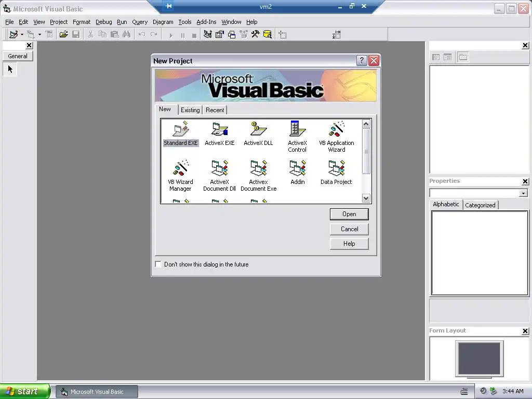Image resolution: width=532 pixels, height=399 pixels.
Task: Select the ActiveX DLL project type
Action: tap(258, 134)
